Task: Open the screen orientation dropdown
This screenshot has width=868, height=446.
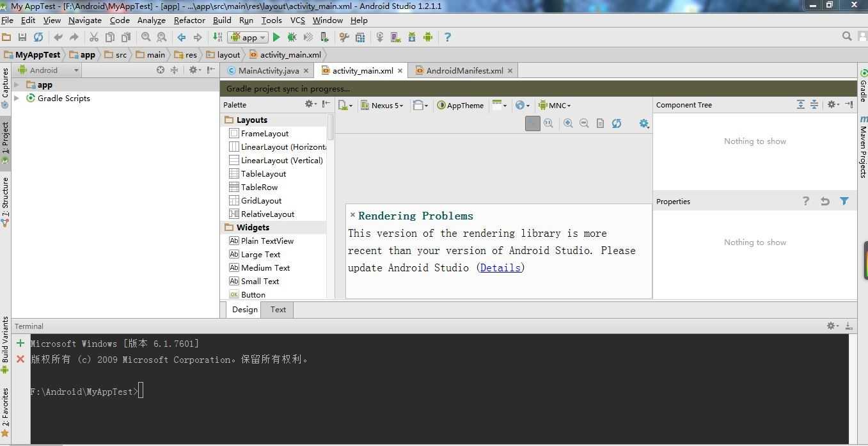Action: point(420,106)
